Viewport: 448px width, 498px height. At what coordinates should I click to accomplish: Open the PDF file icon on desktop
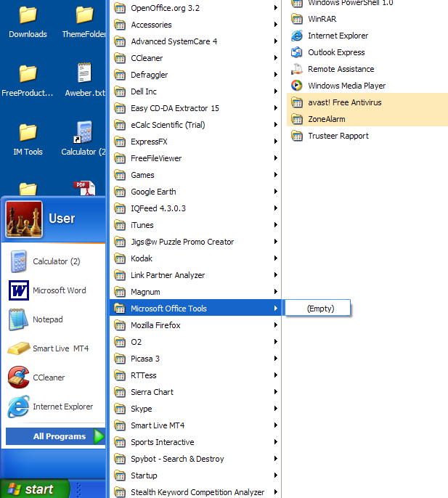[x=84, y=188]
